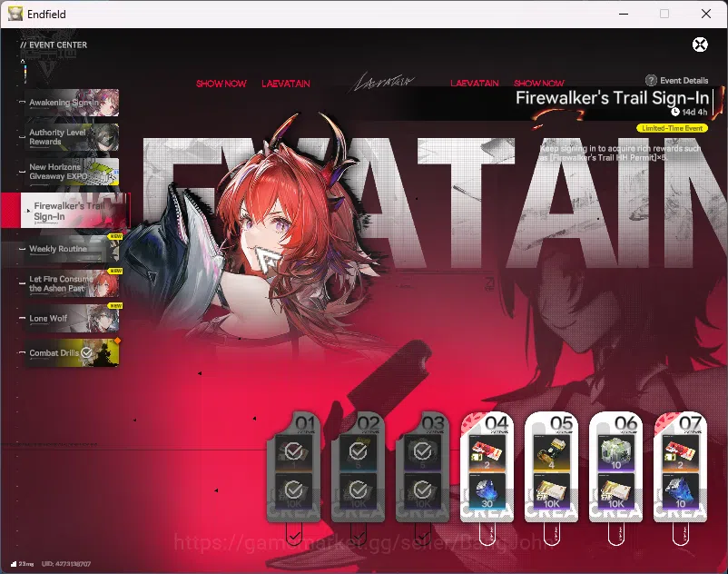Open the Combat Drills event tab
Viewport: 728px width, 574px height.
tap(72, 353)
